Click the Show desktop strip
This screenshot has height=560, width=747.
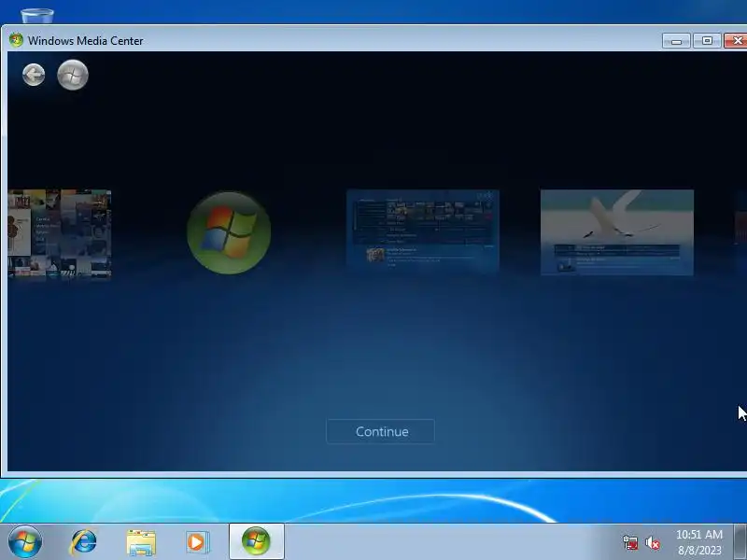tap(740, 541)
